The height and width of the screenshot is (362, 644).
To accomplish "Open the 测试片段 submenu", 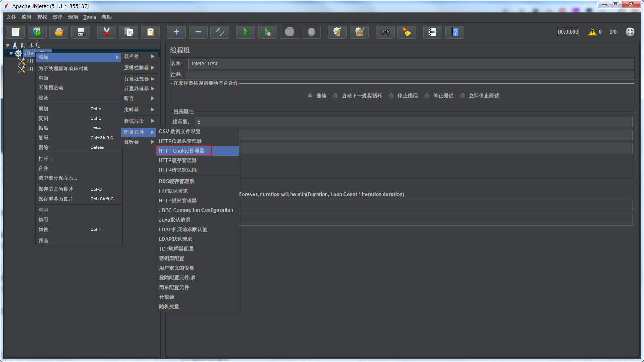I will click(139, 121).
